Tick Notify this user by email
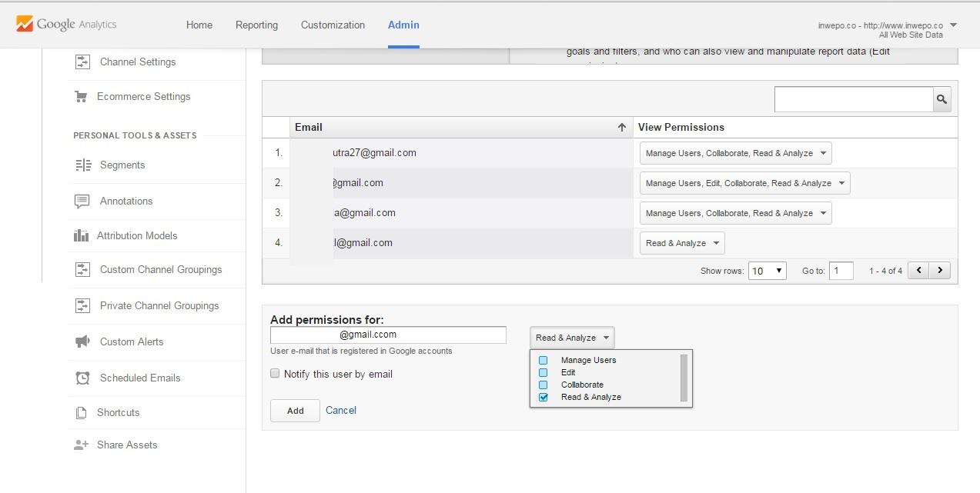Image resolution: width=980 pixels, height=493 pixels. pos(275,374)
